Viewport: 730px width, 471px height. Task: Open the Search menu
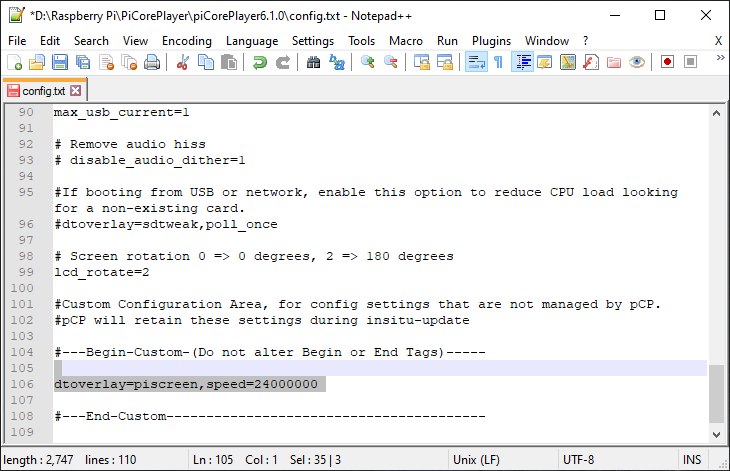tap(91, 41)
